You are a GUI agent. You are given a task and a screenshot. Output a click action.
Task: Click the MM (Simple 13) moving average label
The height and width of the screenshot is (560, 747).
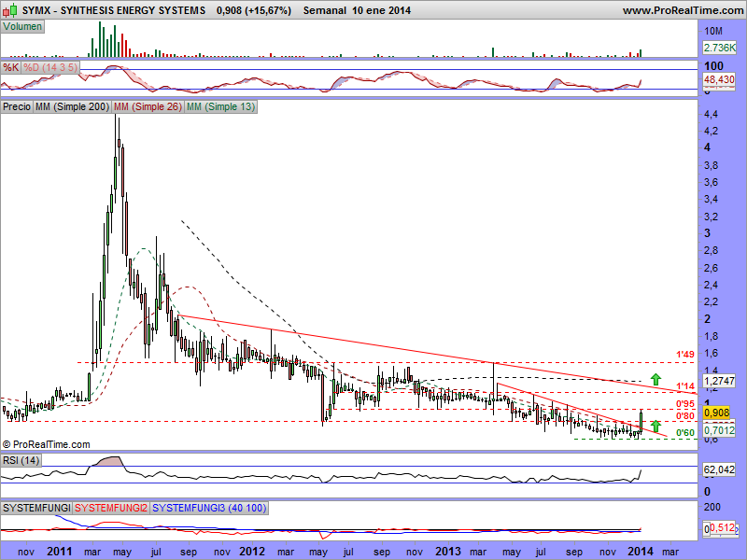coord(220,106)
